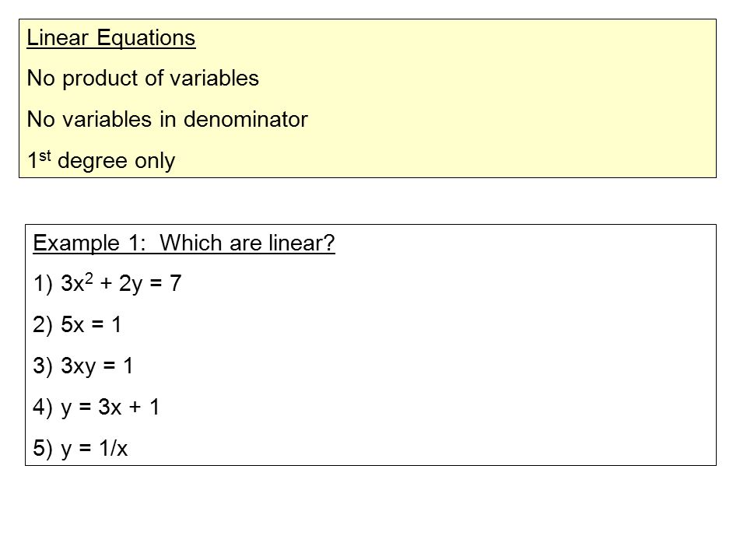Click the word 'linear?' in example title
The width and height of the screenshot is (747, 560).
tap(302, 243)
